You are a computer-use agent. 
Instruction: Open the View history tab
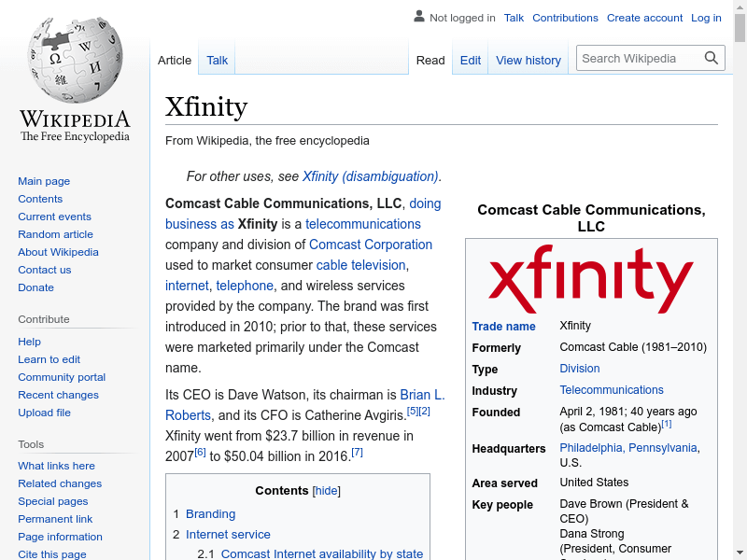click(x=529, y=61)
